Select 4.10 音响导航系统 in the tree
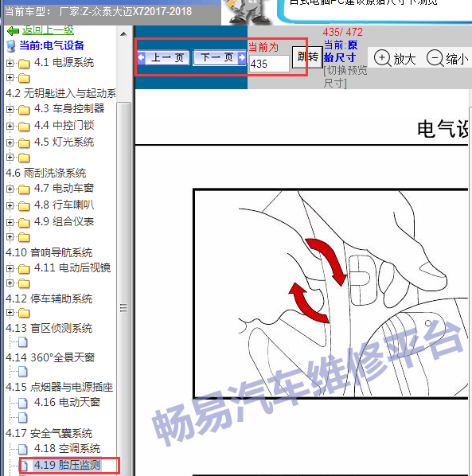 tap(49, 253)
